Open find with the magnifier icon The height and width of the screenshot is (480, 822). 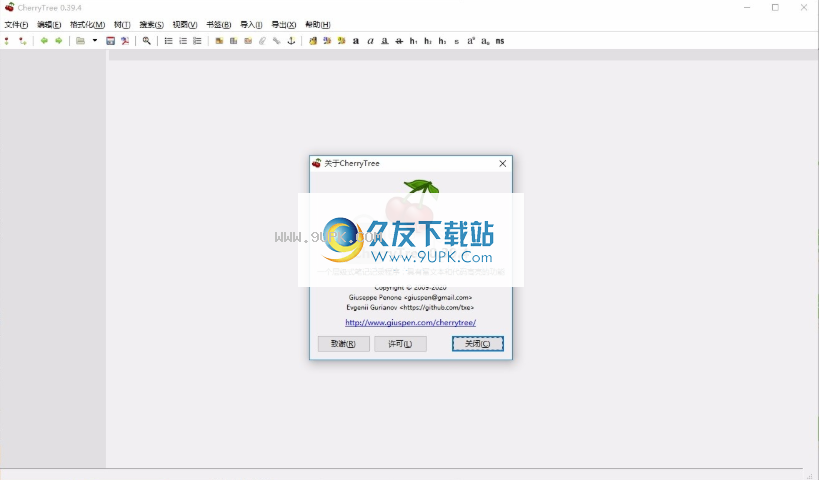(147, 41)
